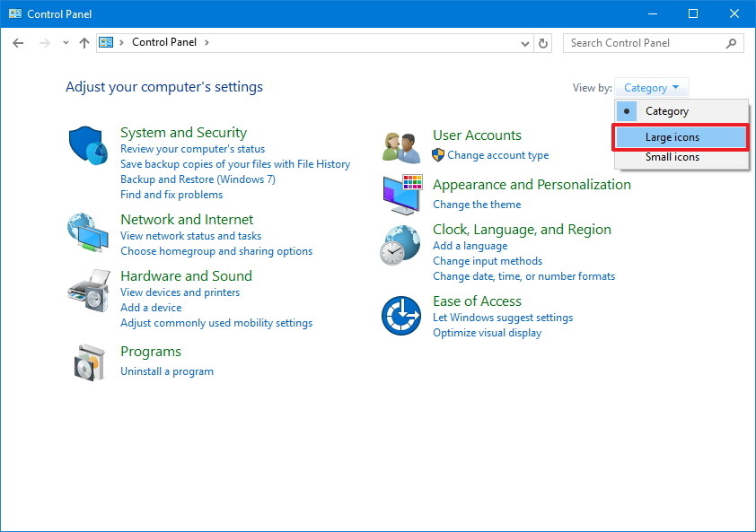Click the Ease of Access icon
The image size is (756, 532).
(x=400, y=315)
